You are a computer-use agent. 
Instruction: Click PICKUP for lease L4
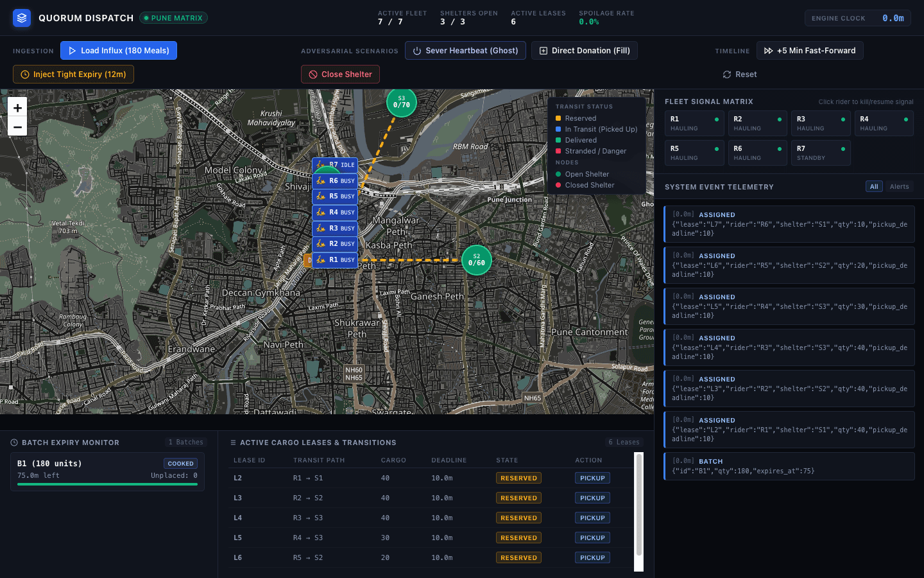pos(592,518)
